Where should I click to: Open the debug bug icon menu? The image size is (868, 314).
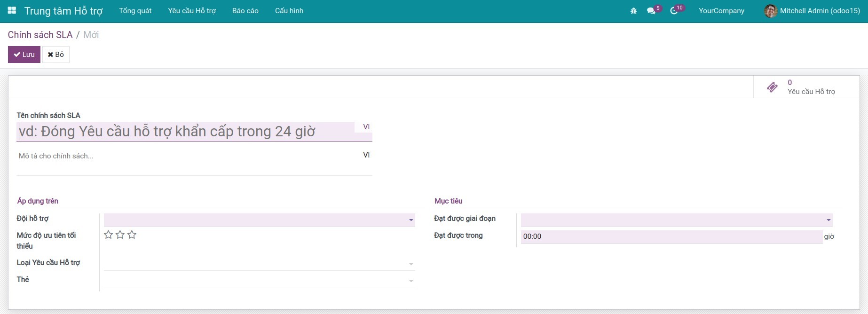coord(633,11)
